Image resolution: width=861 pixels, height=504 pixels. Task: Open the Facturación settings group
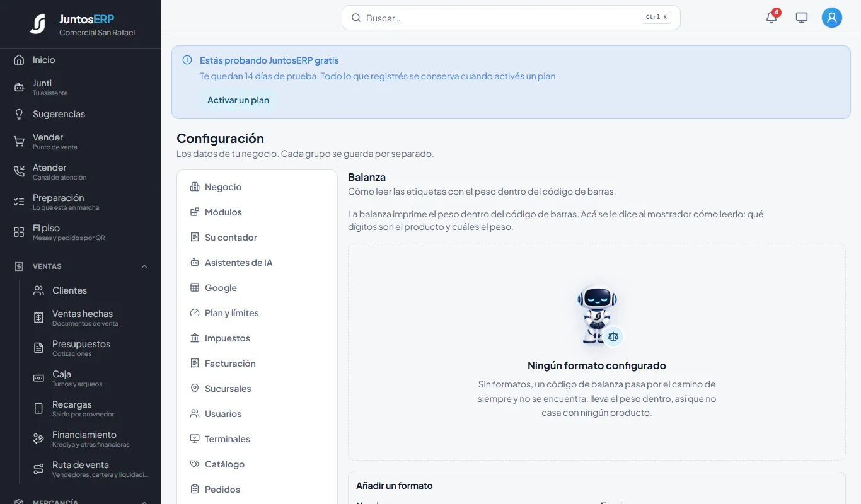pyautogui.click(x=257, y=364)
